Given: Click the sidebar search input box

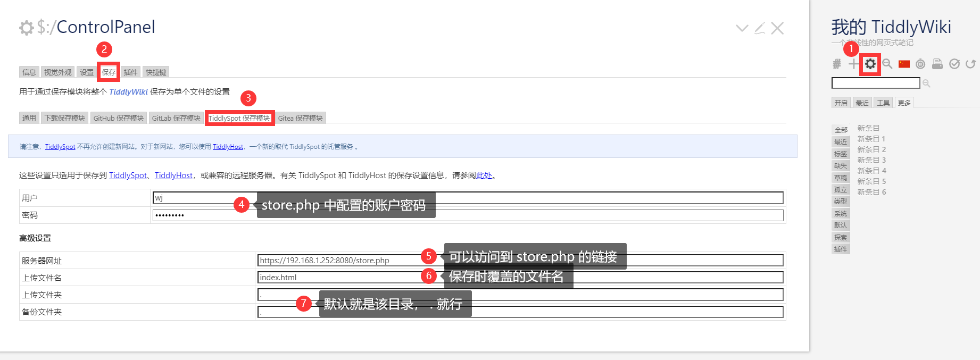Looking at the screenshot, I should pos(876,83).
